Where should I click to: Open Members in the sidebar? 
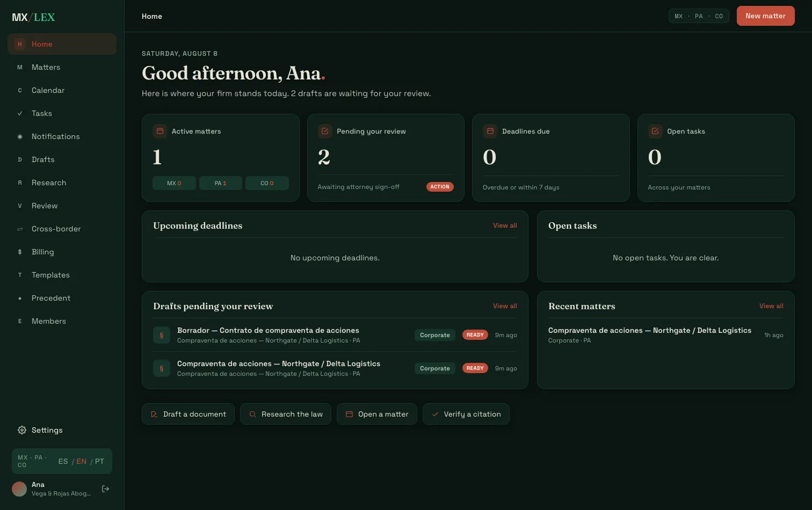tap(62, 321)
